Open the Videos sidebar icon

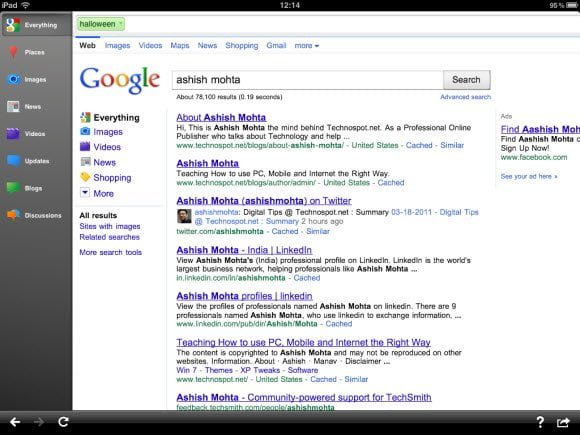tap(13, 134)
